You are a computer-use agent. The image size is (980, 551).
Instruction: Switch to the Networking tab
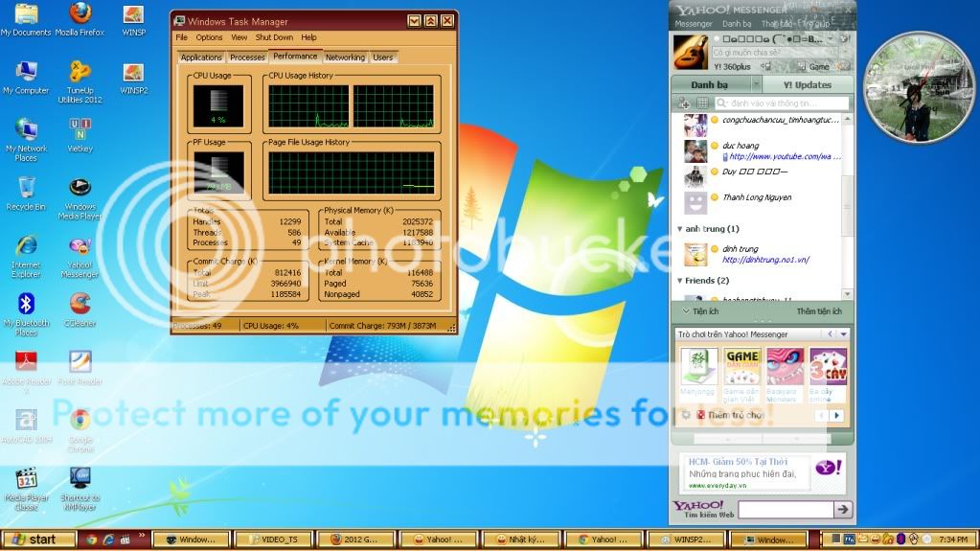pos(345,57)
